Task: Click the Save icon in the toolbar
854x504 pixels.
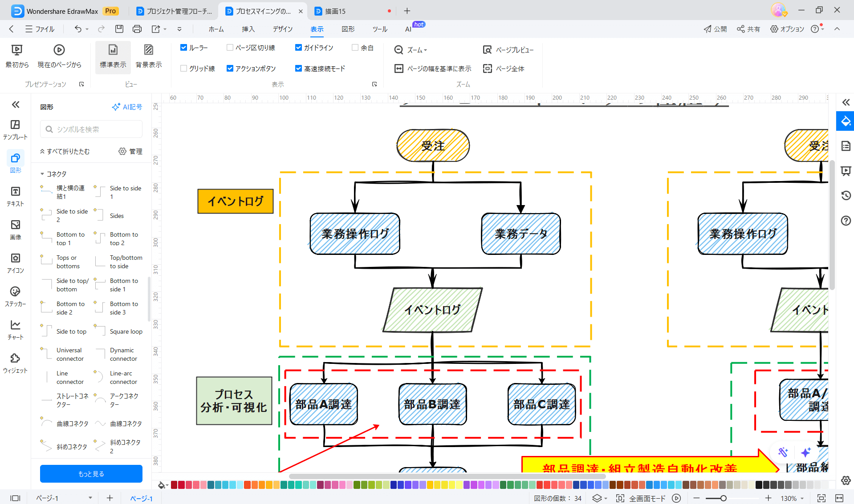Action: [119, 29]
